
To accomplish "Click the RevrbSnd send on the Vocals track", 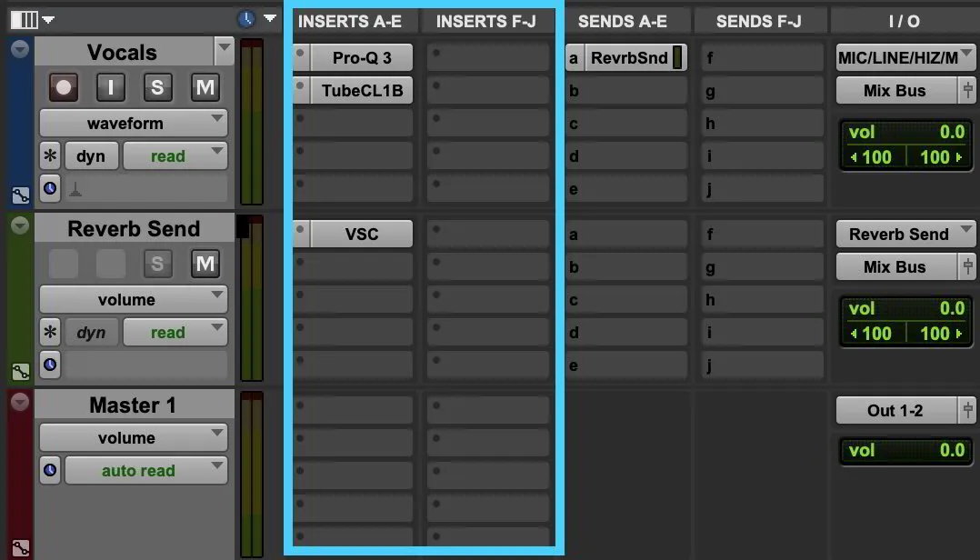I will pos(628,56).
